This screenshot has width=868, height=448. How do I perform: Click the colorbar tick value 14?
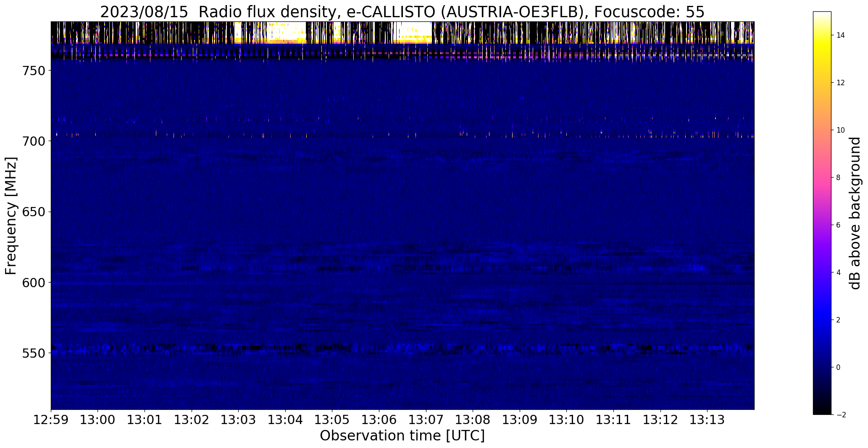click(x=841, y=35)
